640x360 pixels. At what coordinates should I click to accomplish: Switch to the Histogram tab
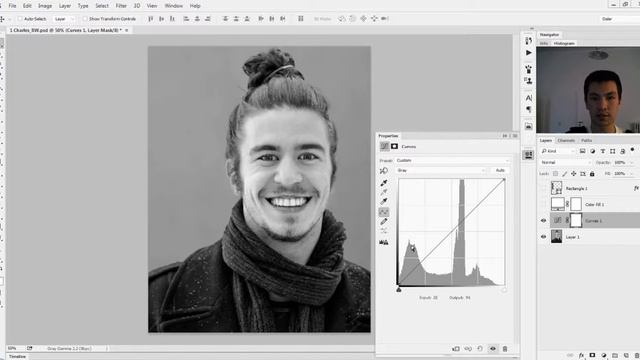pos(564,43)
